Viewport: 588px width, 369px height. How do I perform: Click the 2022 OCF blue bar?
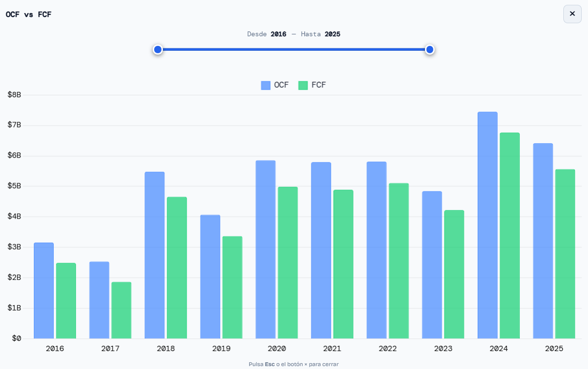[377, 250]
